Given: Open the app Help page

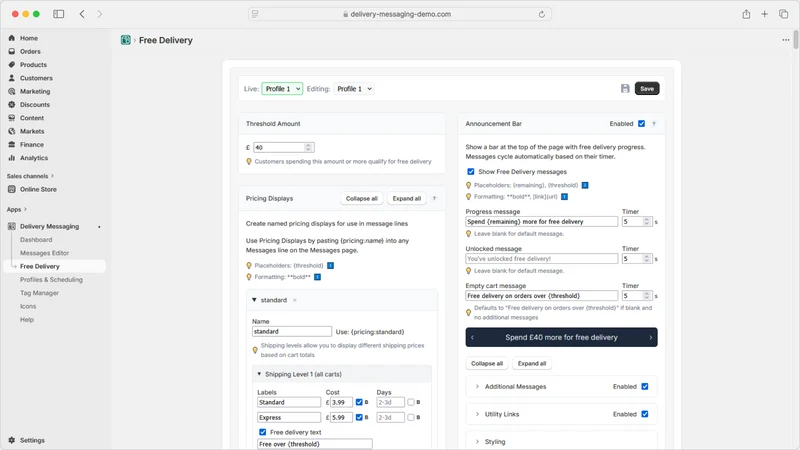Looking at the screenshot, I should click(x=27, y=319).
